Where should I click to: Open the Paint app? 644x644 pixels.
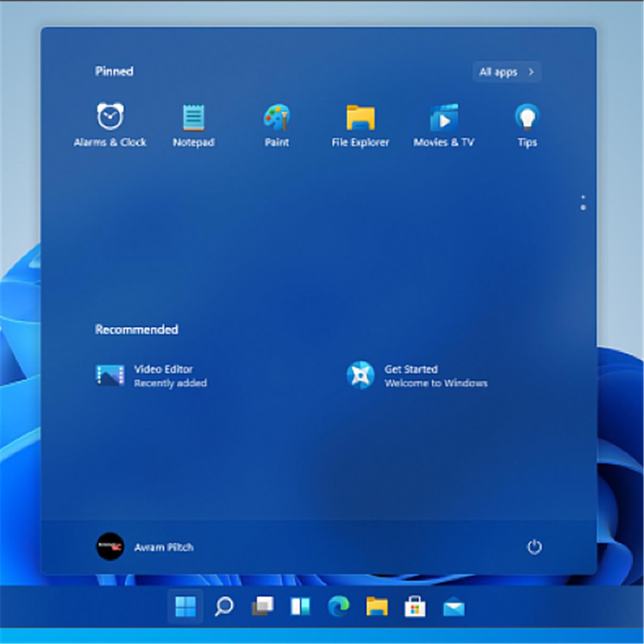point(277,124)
